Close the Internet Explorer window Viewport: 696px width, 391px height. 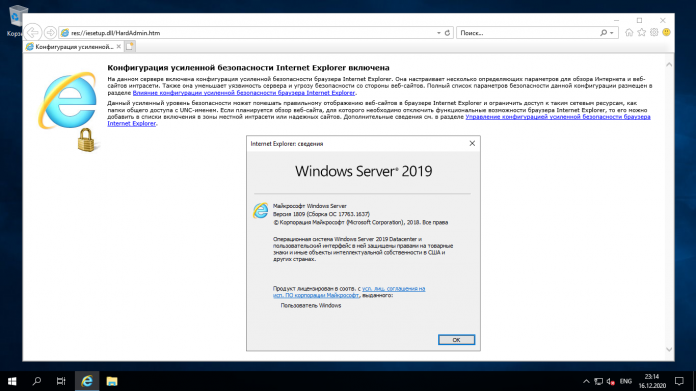coord(662,20)
